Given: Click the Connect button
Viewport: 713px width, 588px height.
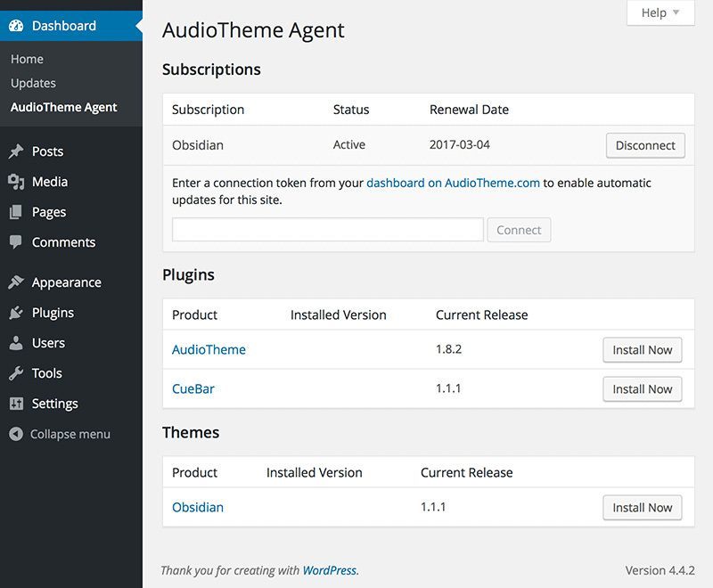Looking at the screenshot, I should [519, 230].
